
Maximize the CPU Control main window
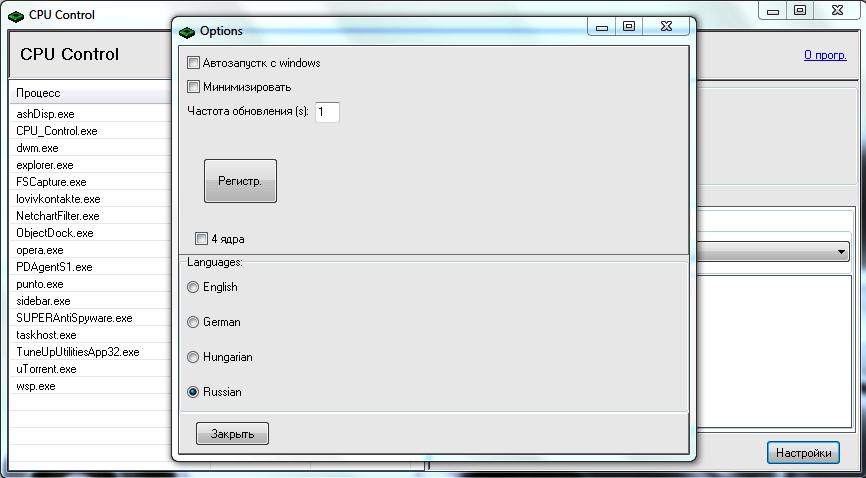pyautogui.click(x=800, y=10)
